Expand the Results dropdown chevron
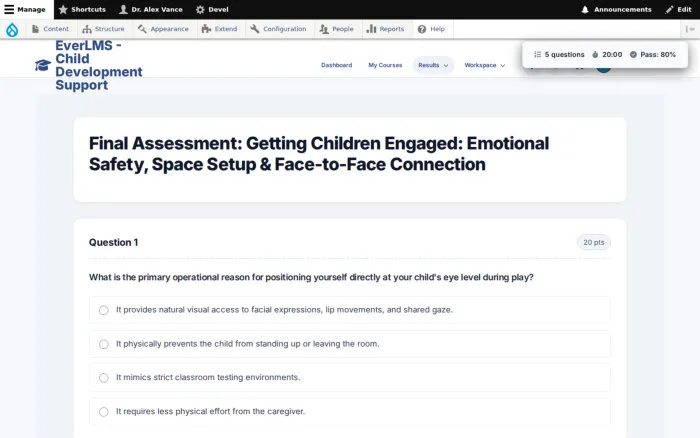Screen dimensions: 700x438 coord(446,66)
